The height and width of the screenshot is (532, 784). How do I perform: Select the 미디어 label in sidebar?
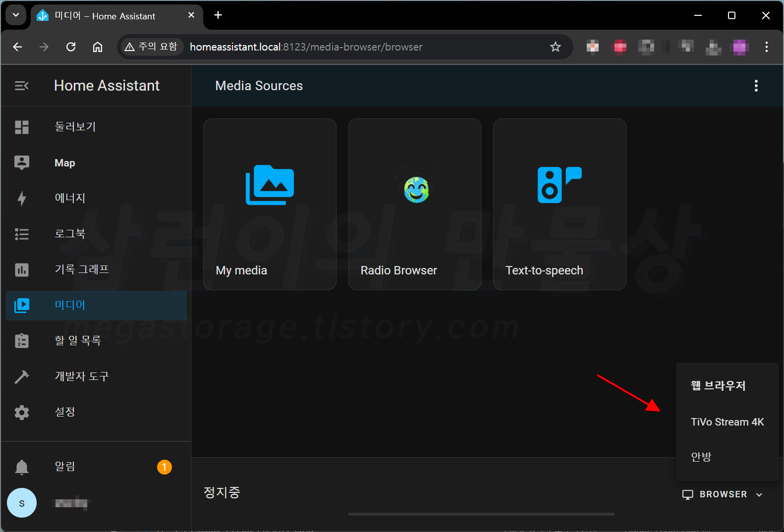(70, 305)
